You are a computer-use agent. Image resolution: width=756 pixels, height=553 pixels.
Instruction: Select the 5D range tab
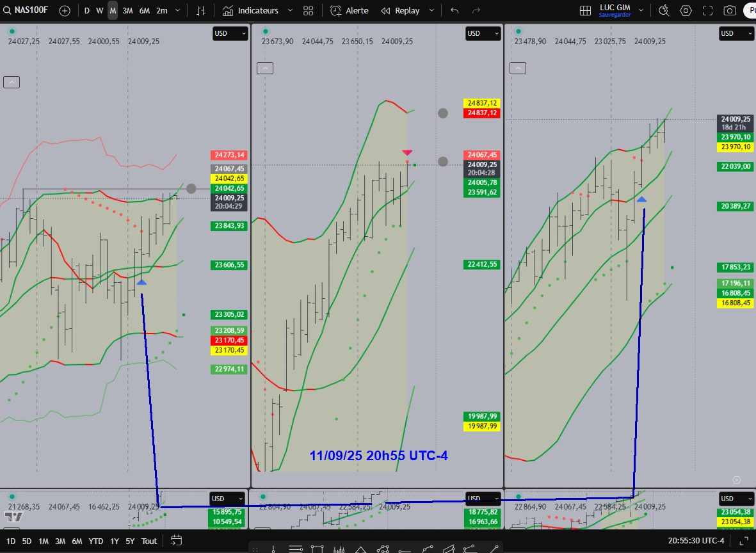coord(26,541)
